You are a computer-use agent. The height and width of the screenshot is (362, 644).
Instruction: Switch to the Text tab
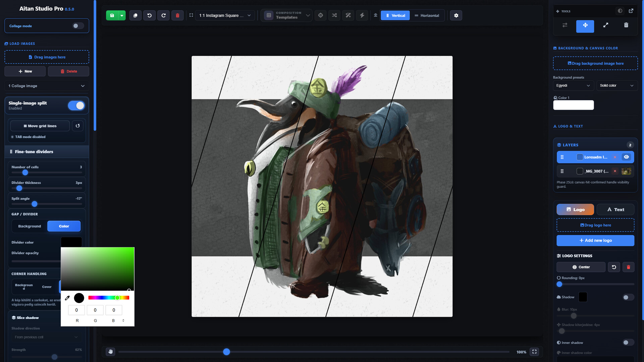pos(615,209)
